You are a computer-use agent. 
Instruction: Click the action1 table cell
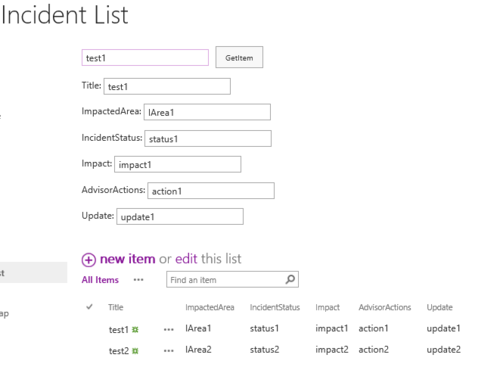(373, 328)
